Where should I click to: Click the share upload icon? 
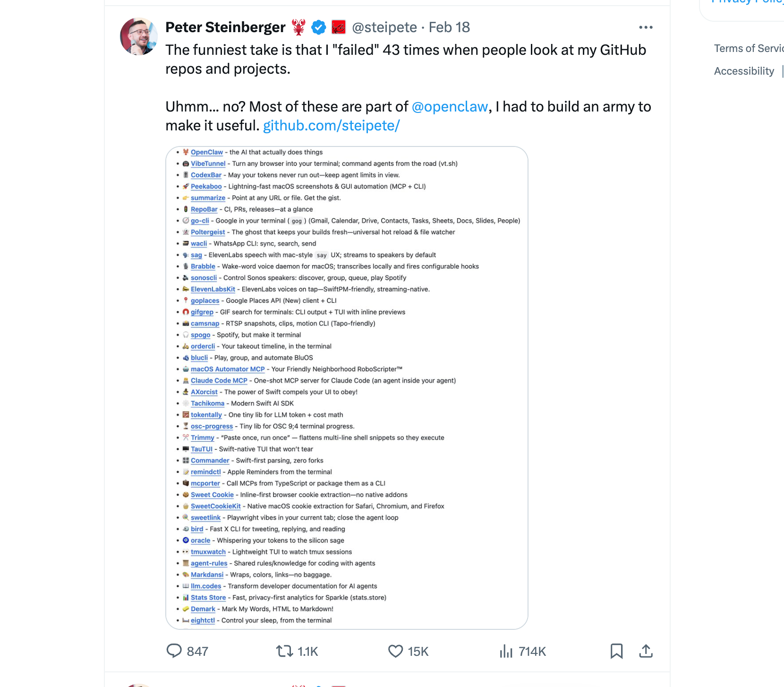[x=646, y=651]
